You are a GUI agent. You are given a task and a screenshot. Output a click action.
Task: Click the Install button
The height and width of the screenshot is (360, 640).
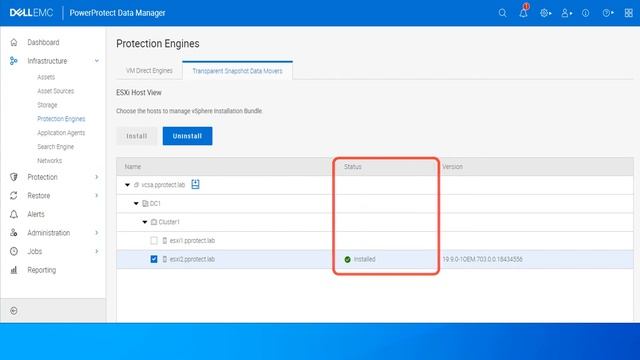(x=137, y=136)
